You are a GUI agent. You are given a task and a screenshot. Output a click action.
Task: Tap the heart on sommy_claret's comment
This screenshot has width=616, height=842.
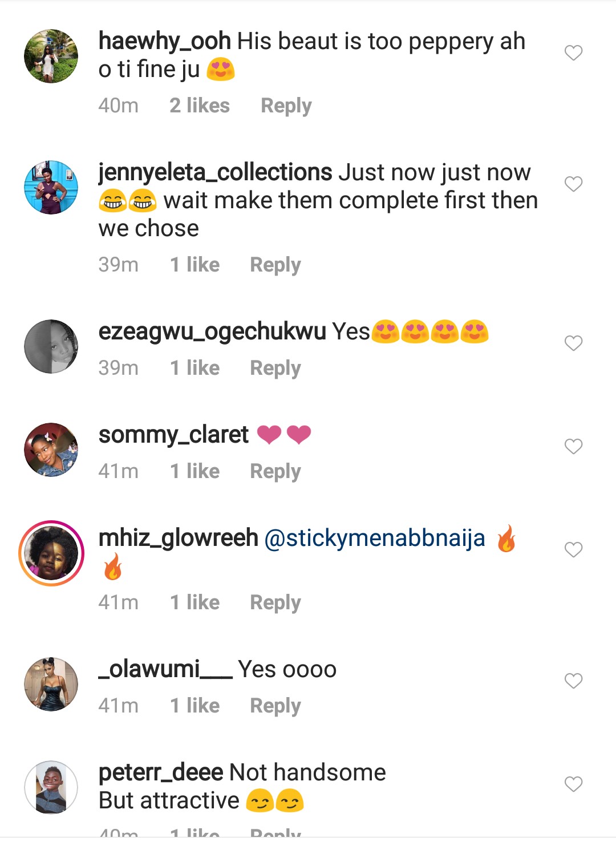click(x=573, y=447)
